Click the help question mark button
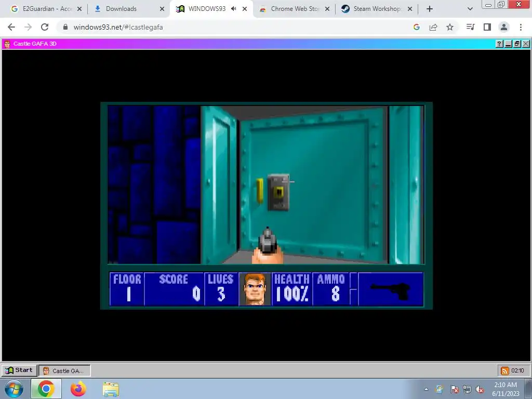Screen dimensions: 532x399 click(x=499, y=44)
